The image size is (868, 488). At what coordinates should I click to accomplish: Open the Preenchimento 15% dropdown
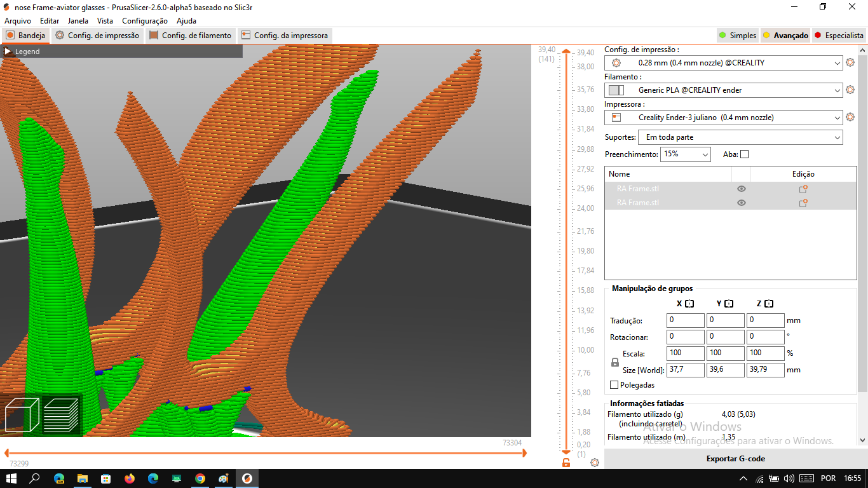pos(686,154)
